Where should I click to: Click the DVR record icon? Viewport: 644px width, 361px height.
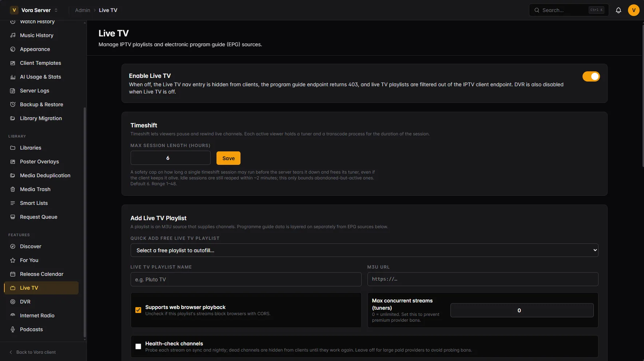coord(13,302)
